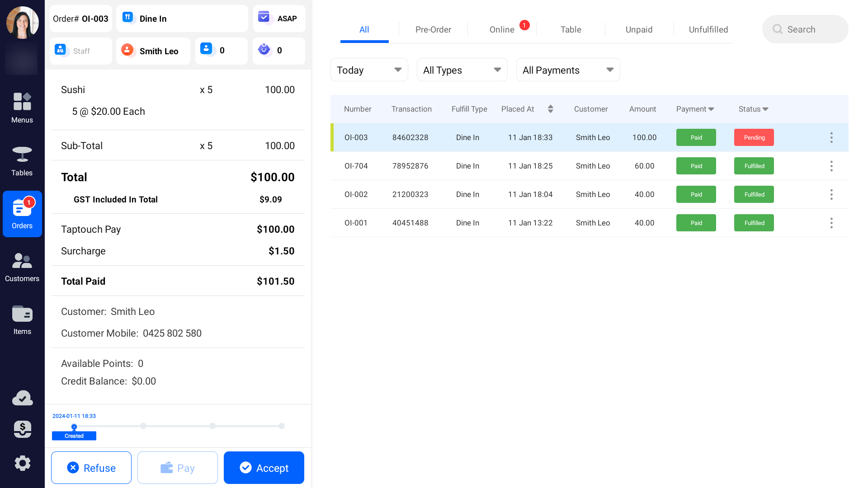Select order number OI-002 in the list
Image resolution: width=868 pixels, height=488 pixels.
(x=356, y=194)
